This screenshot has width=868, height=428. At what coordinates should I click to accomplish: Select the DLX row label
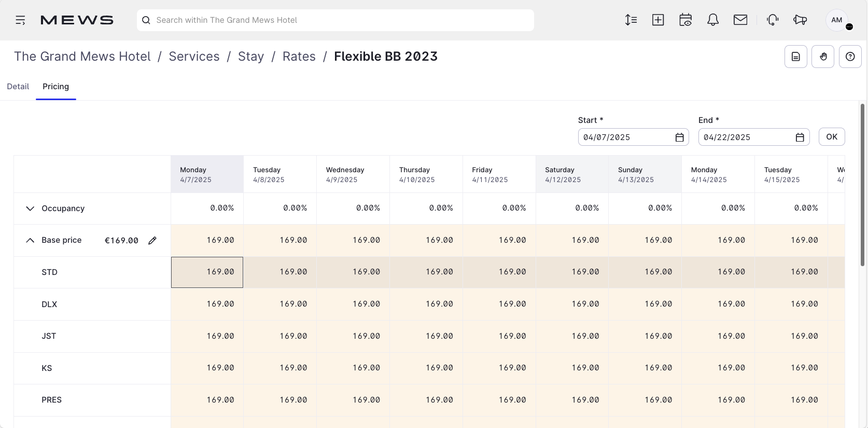(49, 305)
